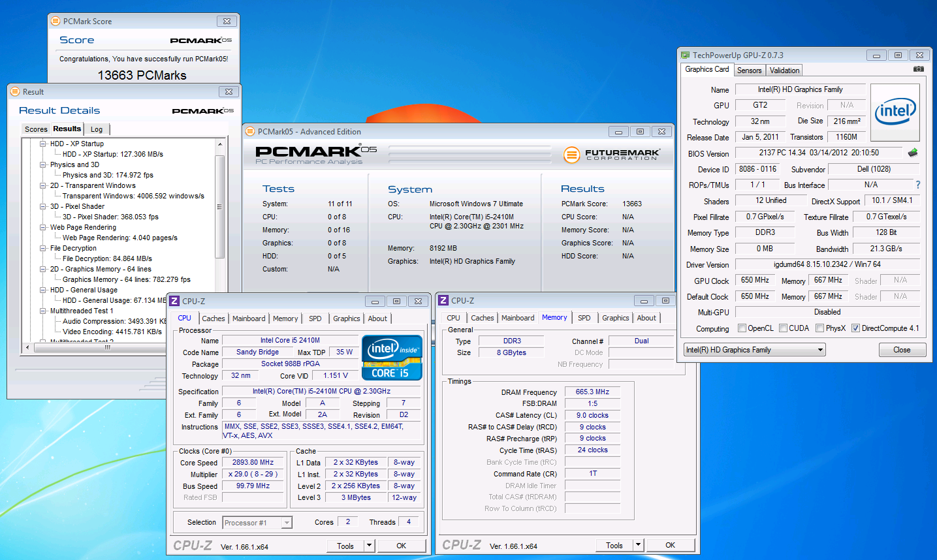Image resolution: width=937 pixels, height=560 pixels.
Task: Select 'Graphics Memory - 64 lines: 782.279 fps' row
Action: (127, 279)
